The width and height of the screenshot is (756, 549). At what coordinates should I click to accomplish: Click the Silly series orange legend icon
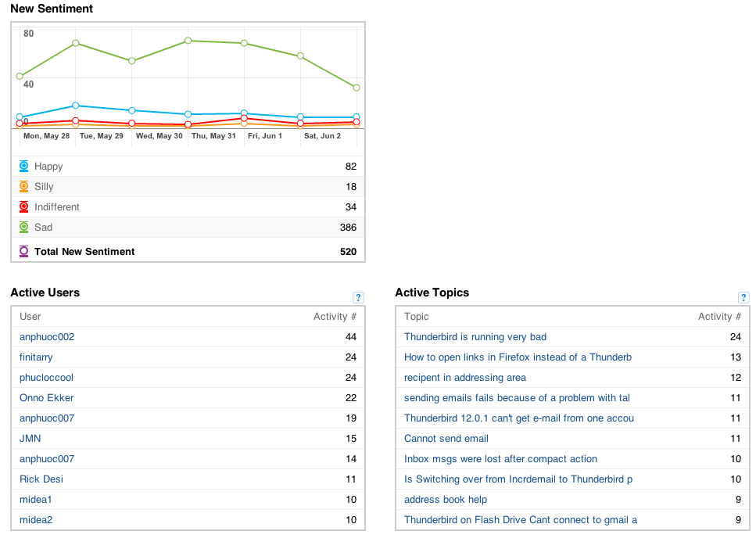23,187
